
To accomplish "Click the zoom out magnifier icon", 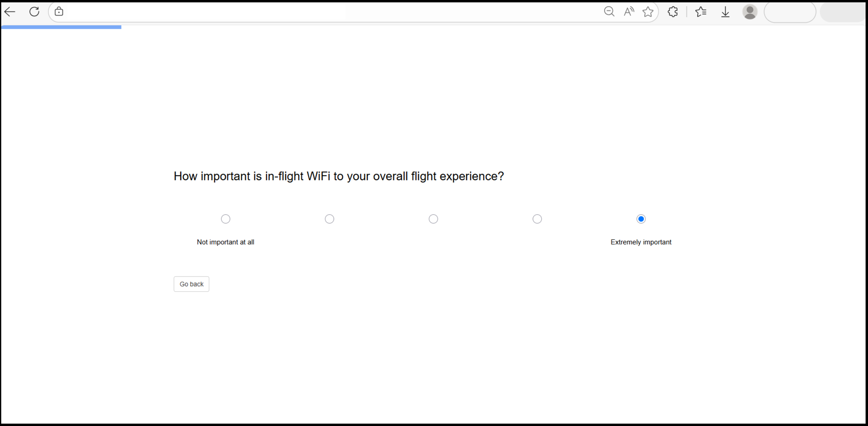I will (x=609, y=12).
